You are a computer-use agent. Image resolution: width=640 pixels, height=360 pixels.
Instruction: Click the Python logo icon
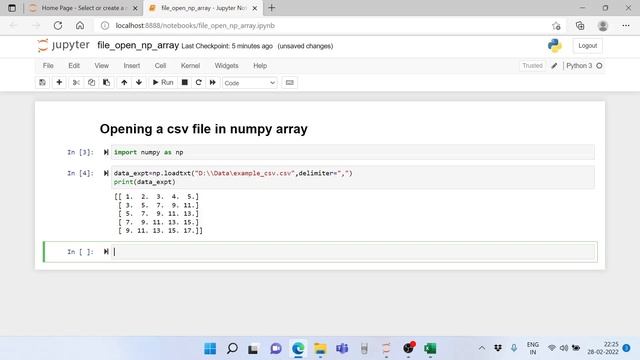[x=555, y=45]
